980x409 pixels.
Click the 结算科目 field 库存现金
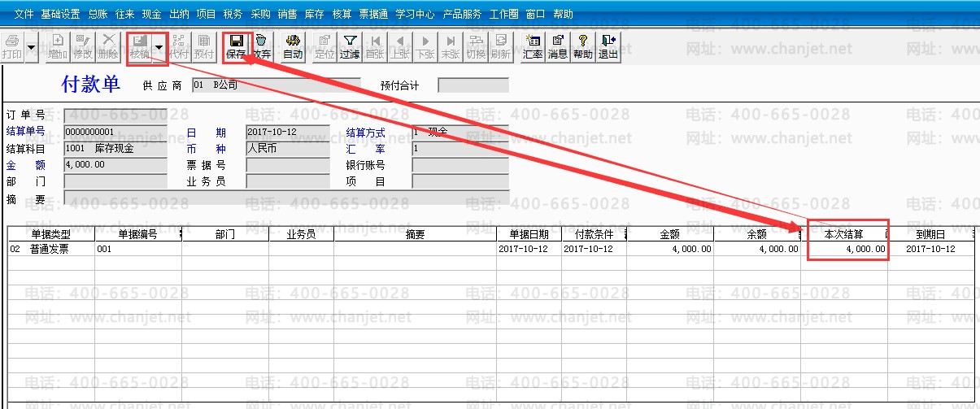[115, 148]
